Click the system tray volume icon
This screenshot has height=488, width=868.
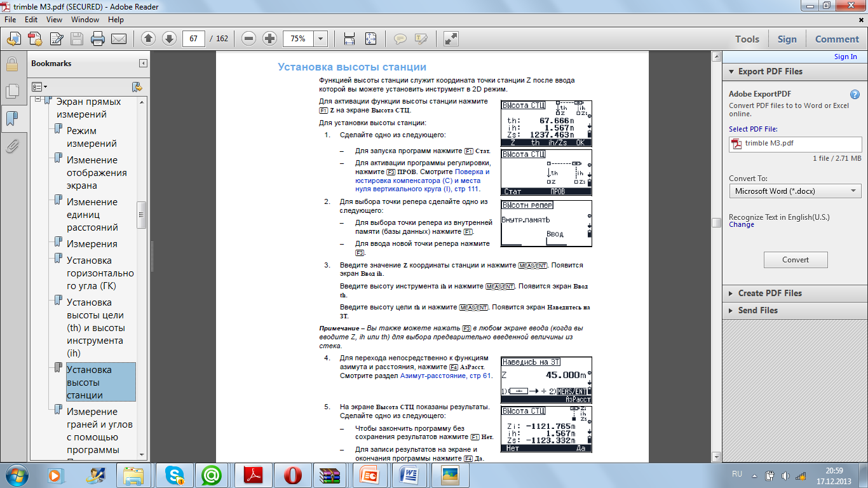[x=784, y=475]
